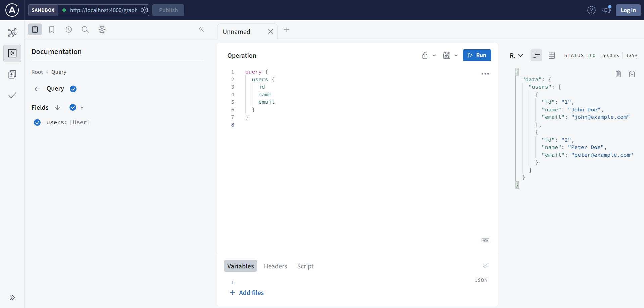Open the help question mark icon
The height and width of the screenshot is (308, 644).
click(x=591, y=10)
